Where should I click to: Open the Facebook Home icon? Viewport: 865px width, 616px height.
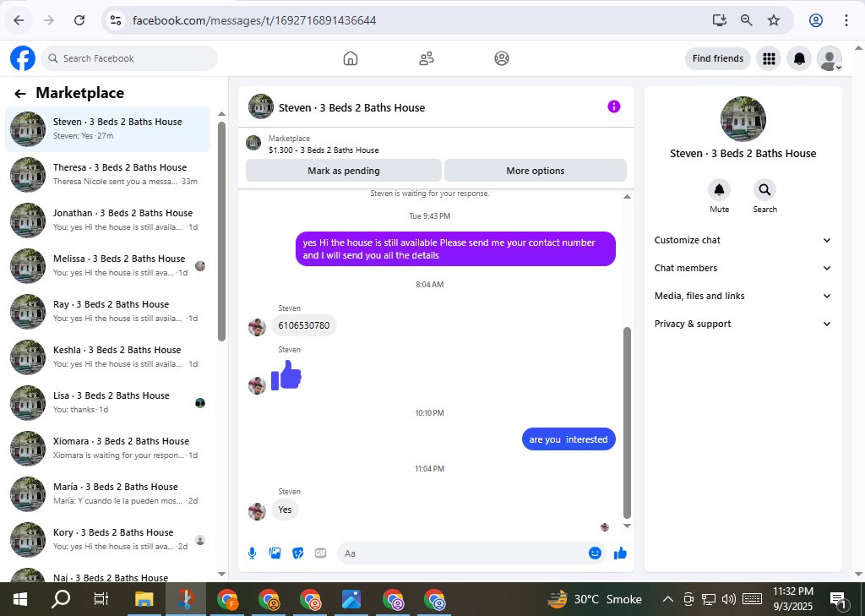point(351,58)
